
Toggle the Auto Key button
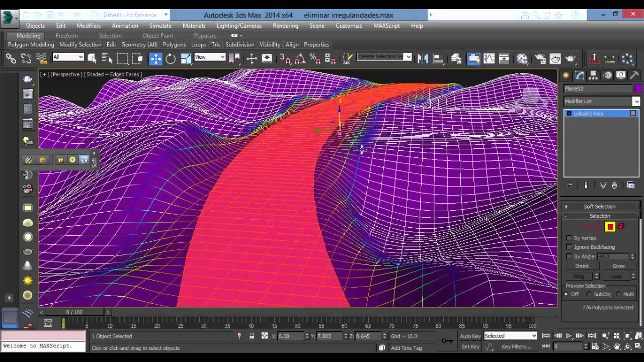tap(470, 336)
